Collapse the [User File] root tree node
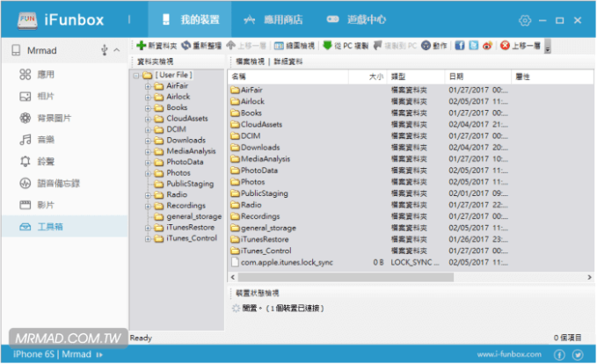The width and height of the screenshot is (597, 364). click(136, 76)
